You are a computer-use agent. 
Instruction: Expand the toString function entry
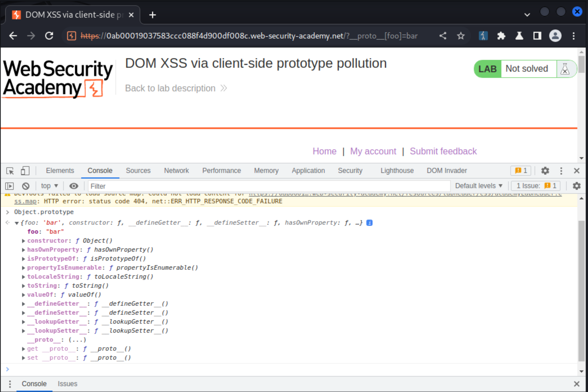(23, 286)
